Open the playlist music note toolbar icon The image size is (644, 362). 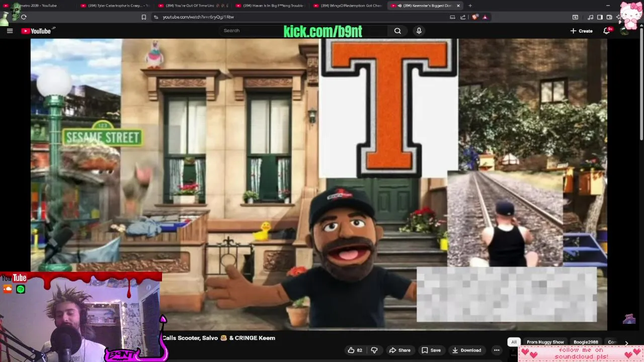tap(590, 17)
